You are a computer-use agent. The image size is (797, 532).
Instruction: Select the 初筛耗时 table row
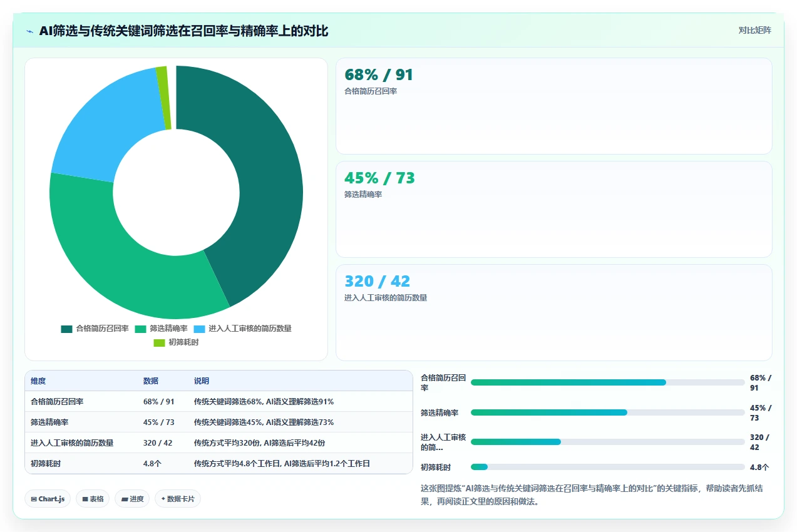(x=219, y=464)
